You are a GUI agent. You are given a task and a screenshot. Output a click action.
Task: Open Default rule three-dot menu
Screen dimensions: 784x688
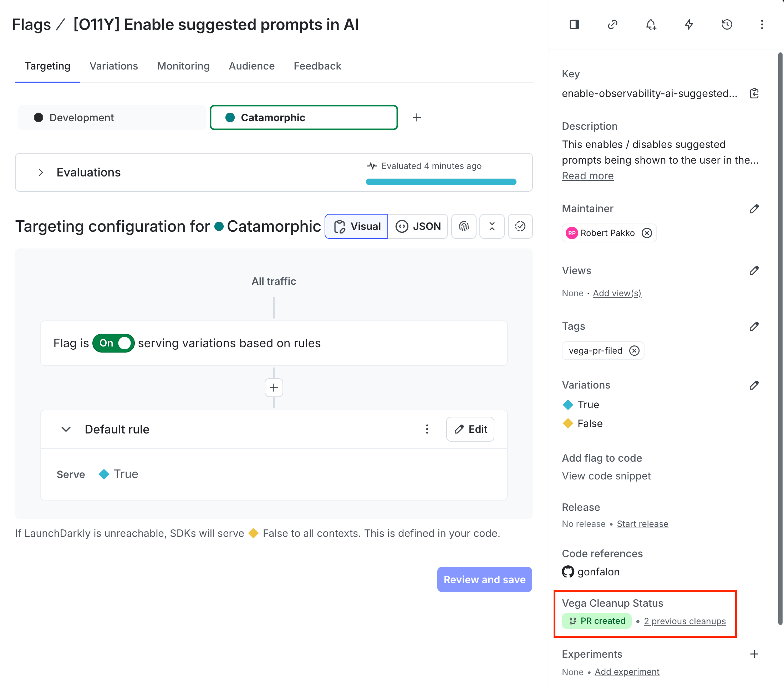pos(427,429)
